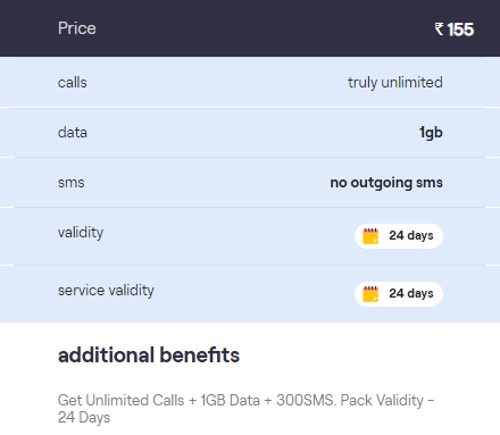500x435 pixels.
Task: Click the Get Unlimited Calls description text
Action: pos(246,409)
